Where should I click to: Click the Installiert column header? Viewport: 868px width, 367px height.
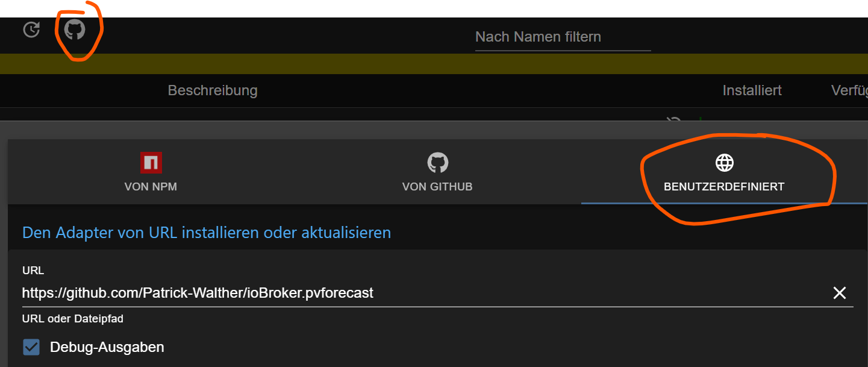click(752, 90)
